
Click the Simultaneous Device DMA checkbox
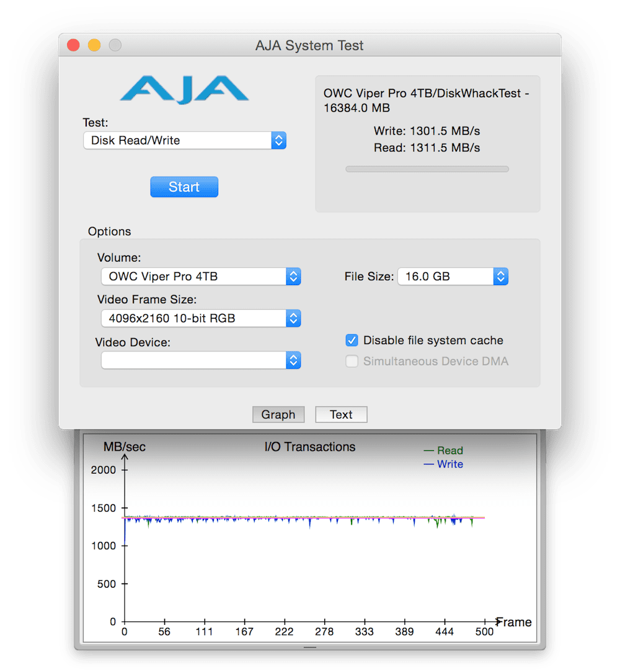coord(352,361)
